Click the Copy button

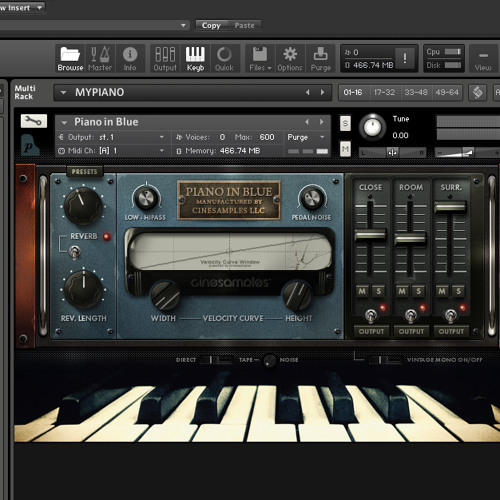click(x=211, y=25)
